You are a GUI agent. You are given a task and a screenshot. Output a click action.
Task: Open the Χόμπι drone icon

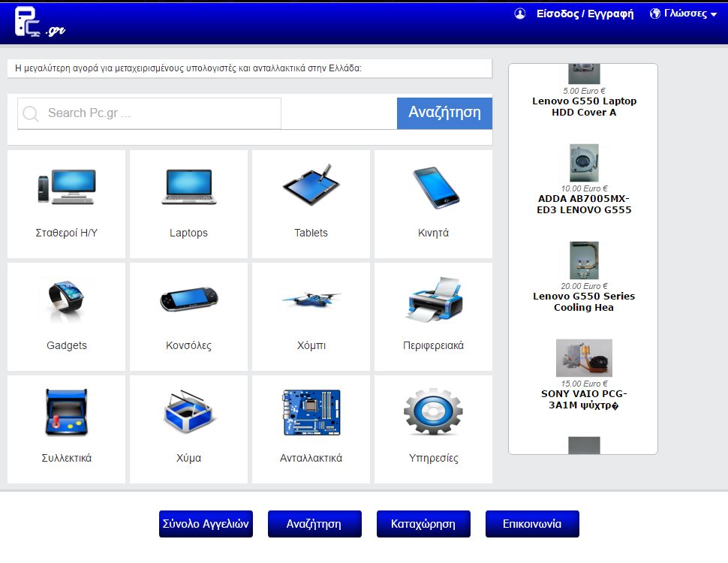311,300
